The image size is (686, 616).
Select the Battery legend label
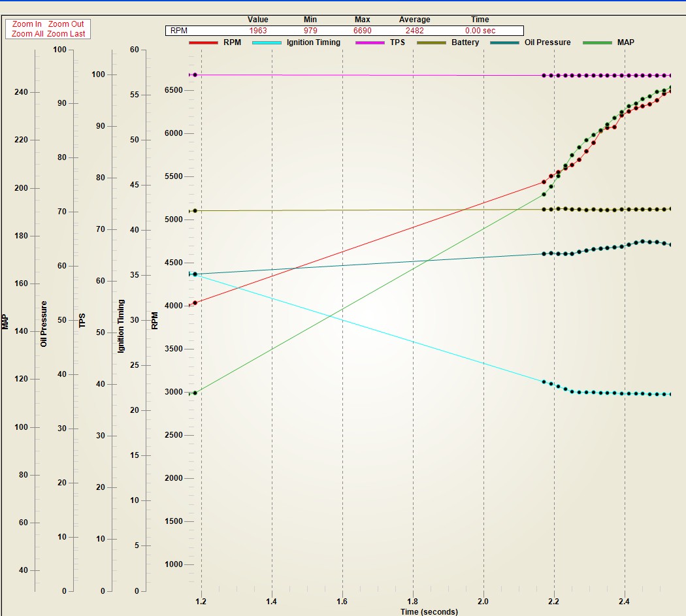click(465, 42)
